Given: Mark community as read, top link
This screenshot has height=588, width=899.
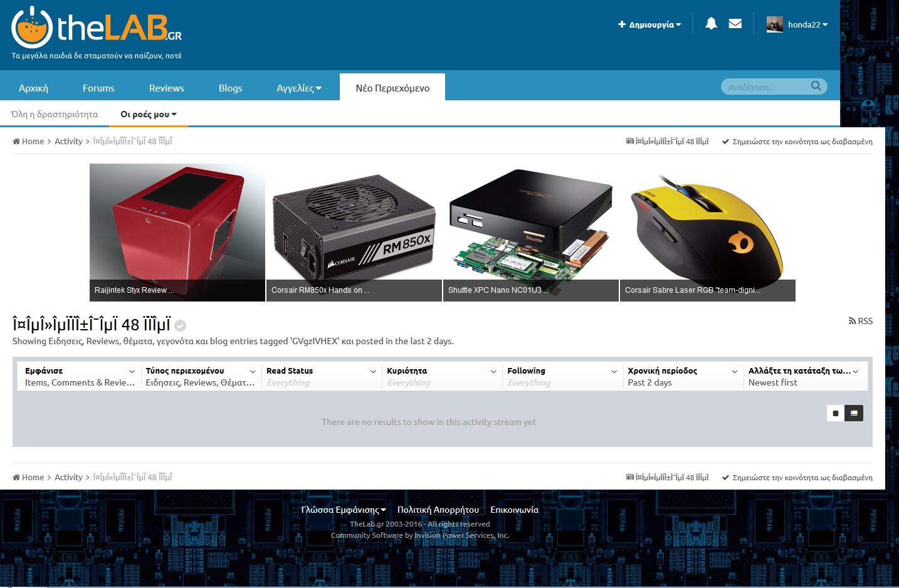Looking at the screenshot, I should pyautogui.click(x=797, y=142).
